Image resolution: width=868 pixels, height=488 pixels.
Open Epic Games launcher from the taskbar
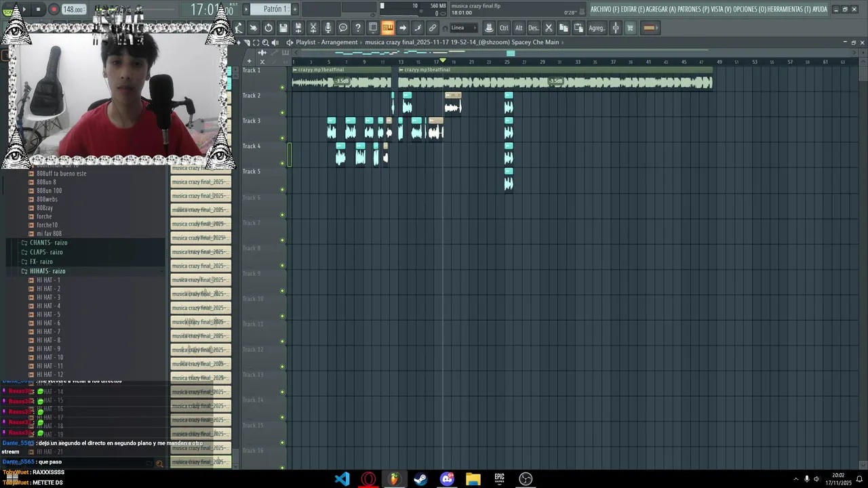tap(499, 479)
